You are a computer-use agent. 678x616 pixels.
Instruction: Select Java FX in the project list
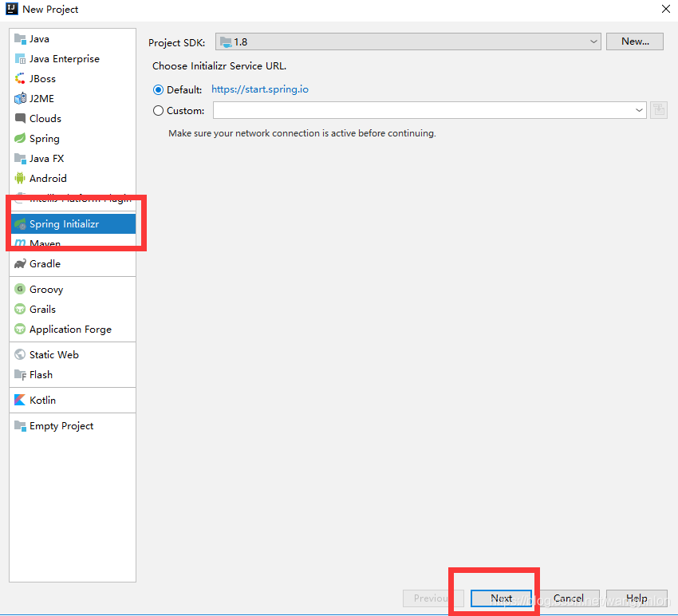(73, 158)
